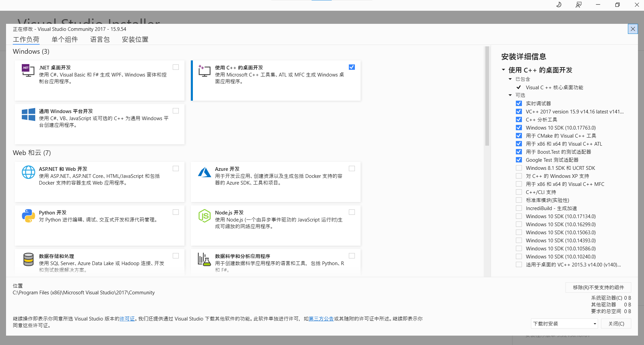Image resolution: width=644 pixels, height=345 pixels.
Task: Click the C++ desktop development monitor icon
Action: (204, 71)
